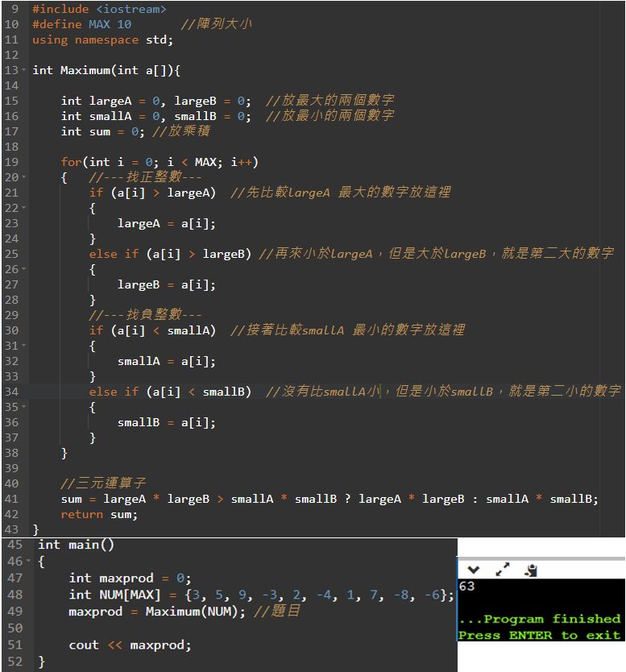The height and width of the screenshot is (672, 626).
Task: Collapse the smallB else-if block at line 35
Action: point(25,408)
